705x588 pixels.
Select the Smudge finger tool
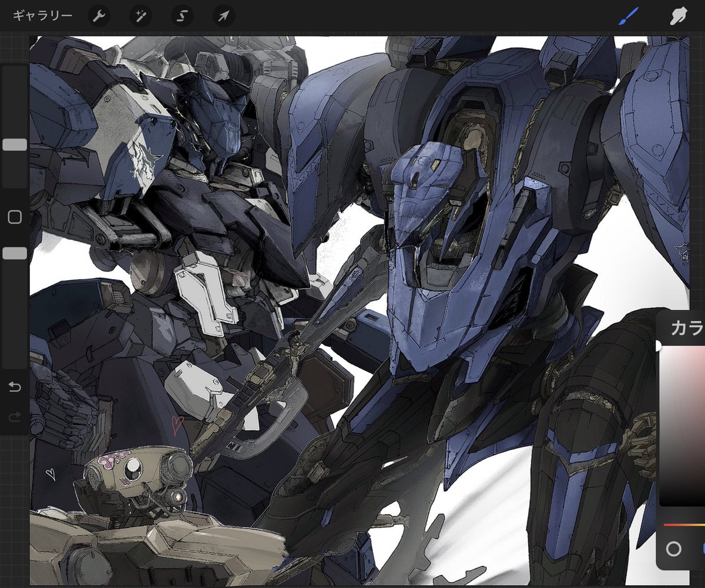coord(679,16)
